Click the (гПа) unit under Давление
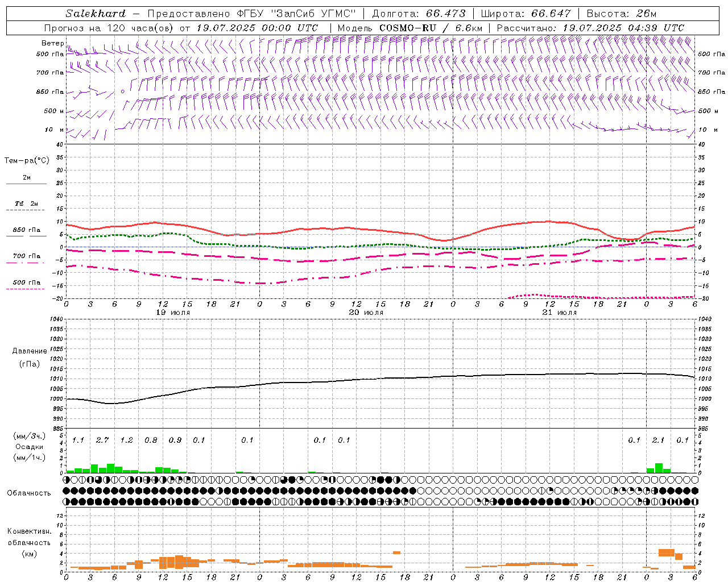This screenshot has height=582, width=728. (x=30, y=364)
